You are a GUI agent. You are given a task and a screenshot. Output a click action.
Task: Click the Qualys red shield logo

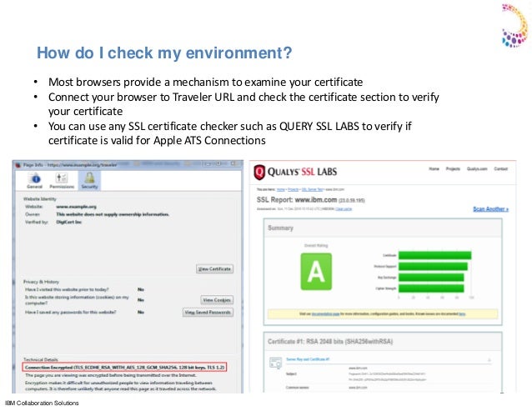point(259,173)
